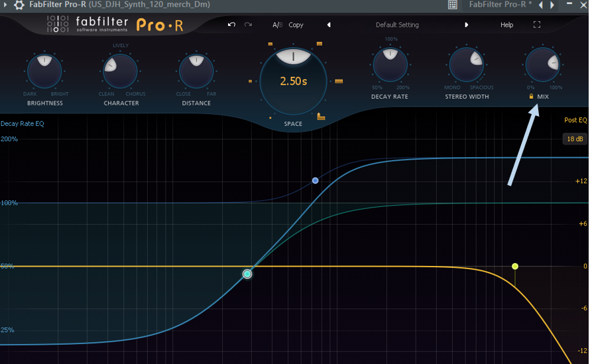
Task: Go to next preset arrow
Action: pyautogui.click(x=466, y=25)
